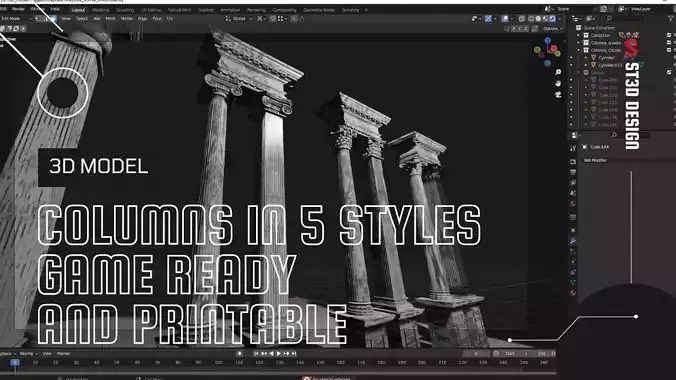The width and height of the screenshot is (676, 380).
Task: Select the Collection row in outliner
Action: tap(600, 35)
